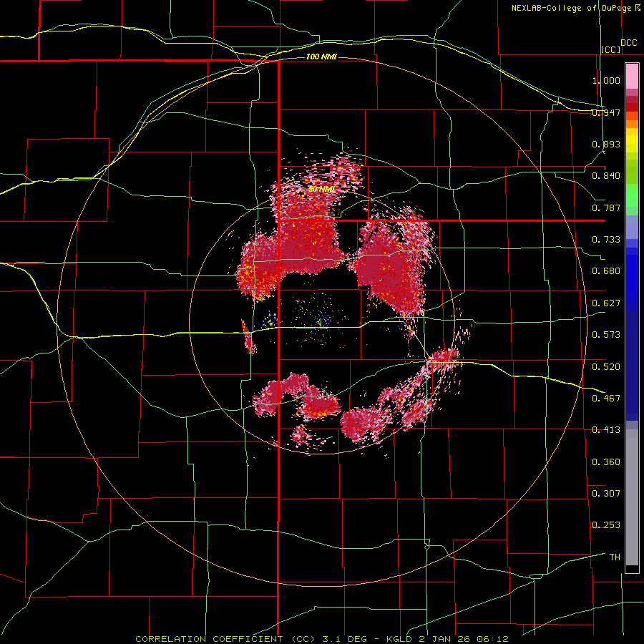Select the 0.520 color scale value
The image size is (644, 644).
(606, 366)
